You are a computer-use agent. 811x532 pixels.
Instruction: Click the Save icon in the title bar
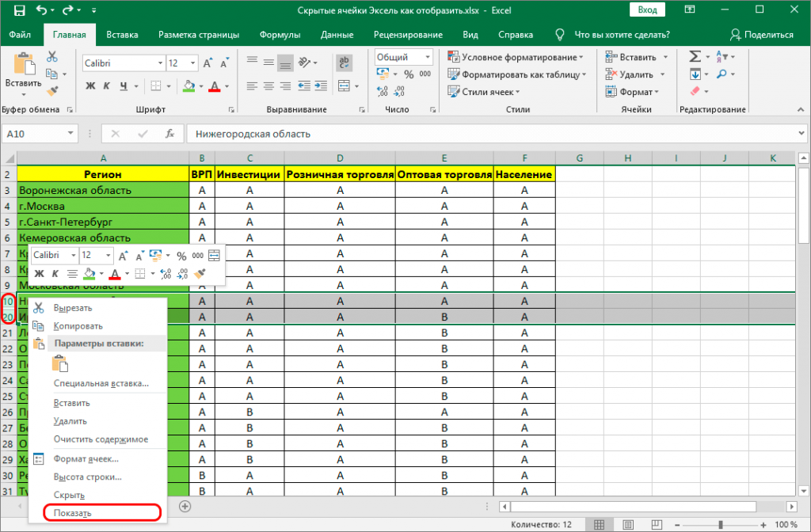(x=15, y=10)
